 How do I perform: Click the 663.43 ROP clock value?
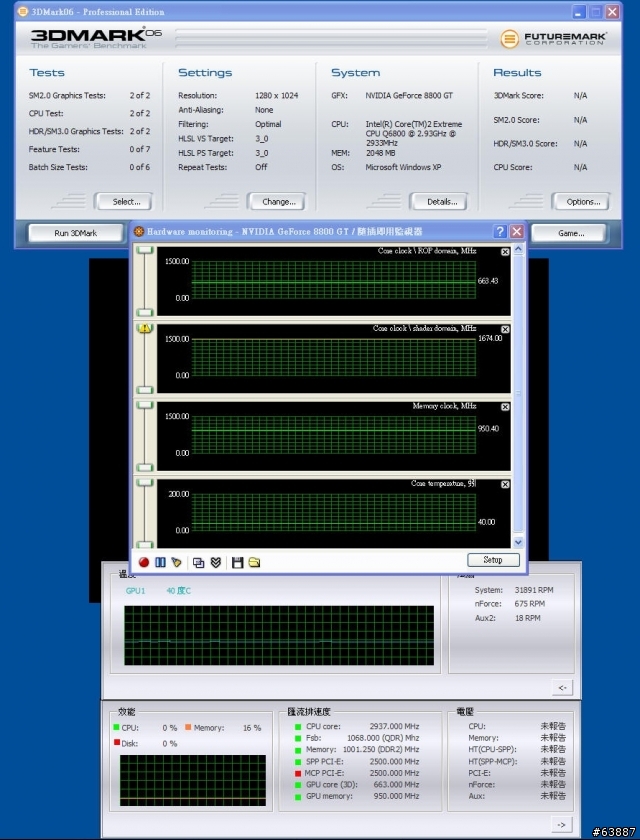point(488,281)
